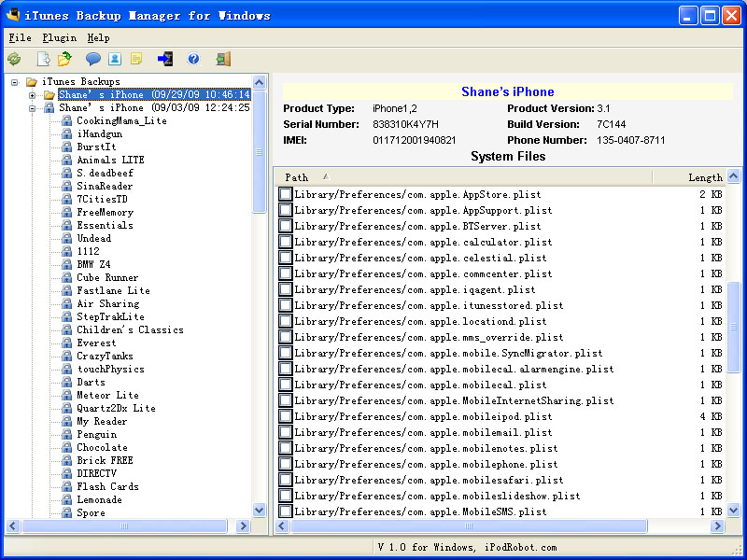
Task: Click folder icon of 09/29/09 Shane's iPhone backup
Action: pyautogui.click(x=49, y=95)
